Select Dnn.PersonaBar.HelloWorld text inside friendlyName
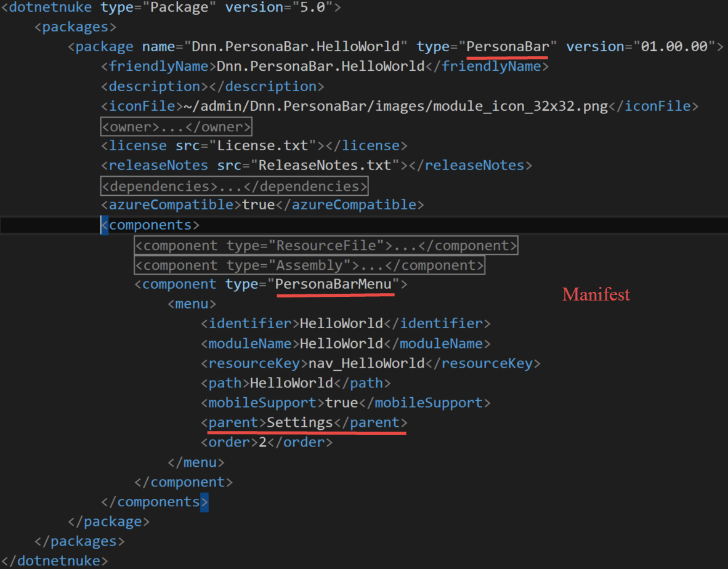 point(321,67)
